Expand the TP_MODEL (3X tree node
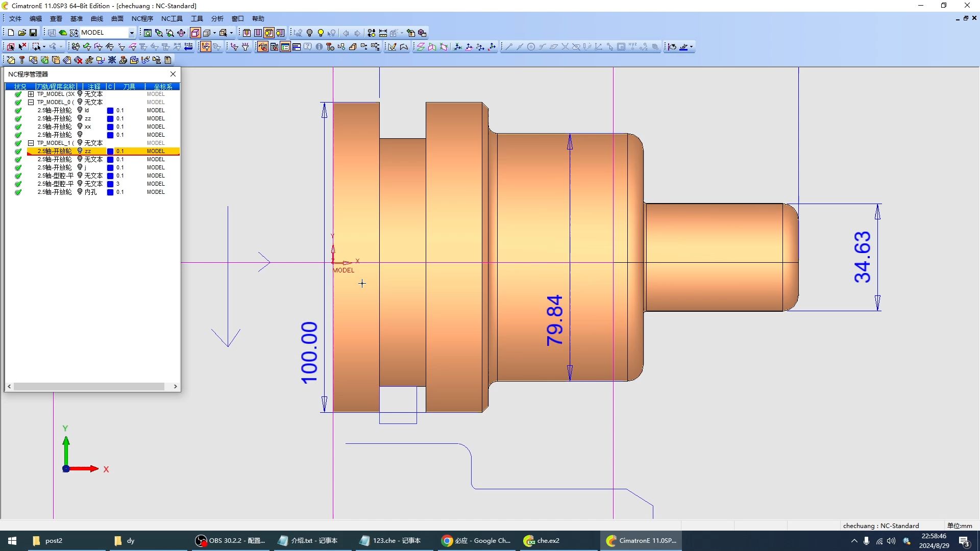This screenshot has width=980, height=551. pos(31,94)
